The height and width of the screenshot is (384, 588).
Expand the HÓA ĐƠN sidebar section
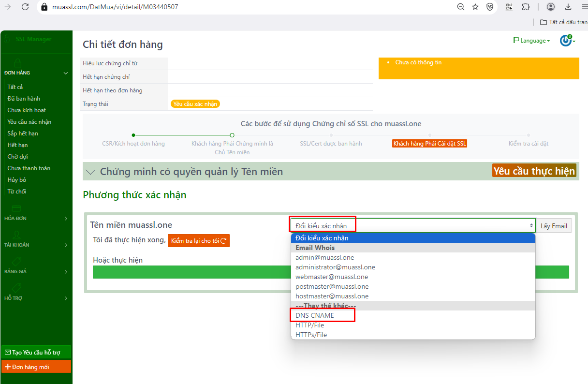36,219
